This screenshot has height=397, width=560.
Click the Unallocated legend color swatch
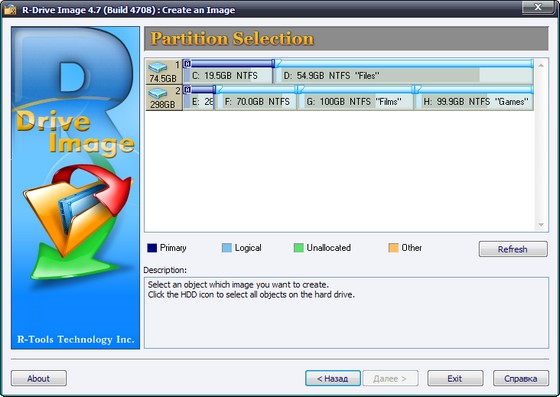pyautogui.click(x=299, y=248)
